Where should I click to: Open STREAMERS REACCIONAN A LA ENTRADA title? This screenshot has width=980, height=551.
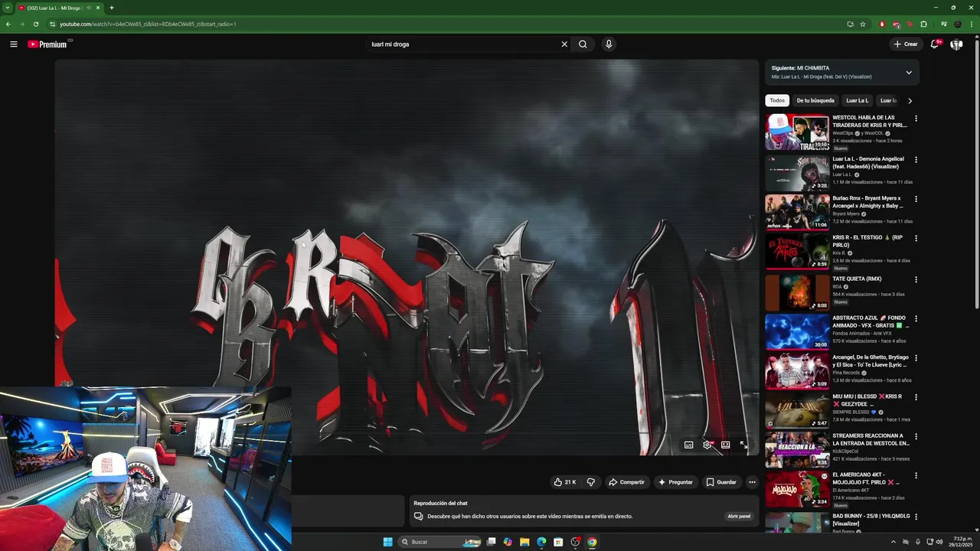coord(871,439)
